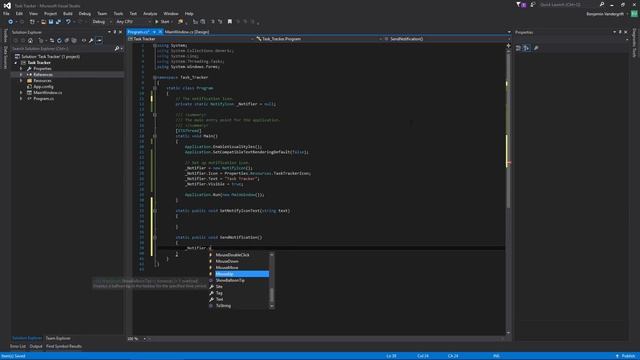Toggle Alphabetical view in Properties panel
640x360 pixels.
point(527,48)
